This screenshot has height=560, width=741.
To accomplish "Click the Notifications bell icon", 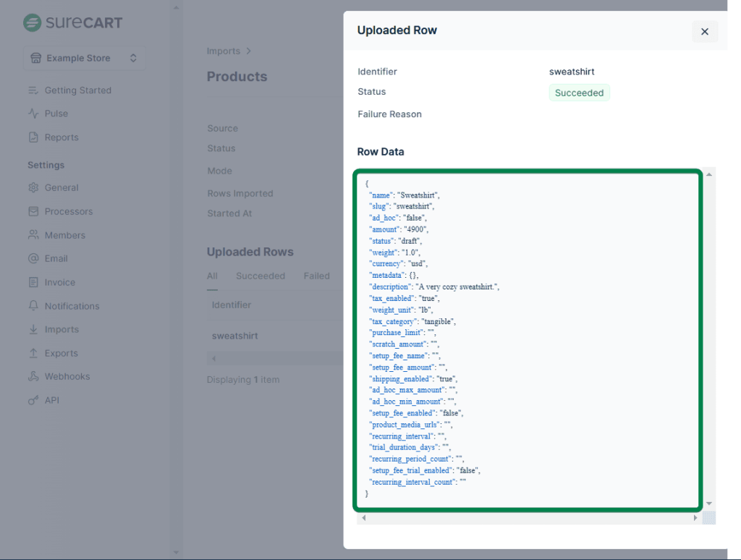I will tap(33, 306).
